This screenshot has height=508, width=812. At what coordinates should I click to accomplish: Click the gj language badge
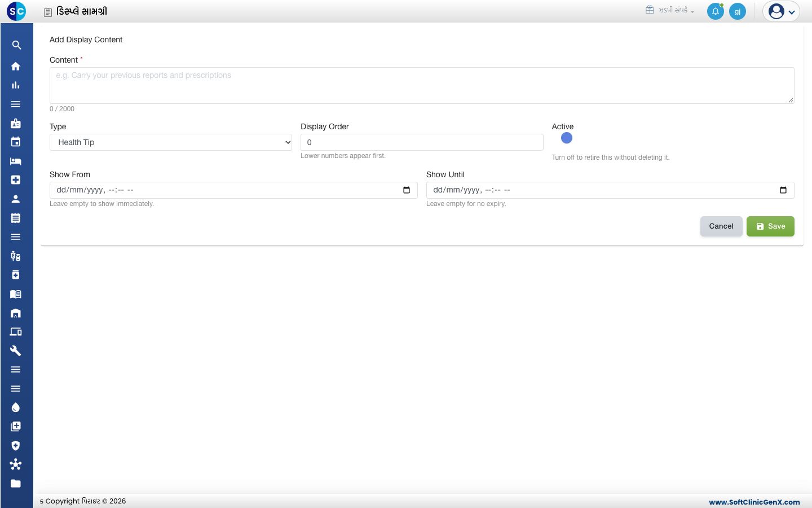tap(738, 11)
